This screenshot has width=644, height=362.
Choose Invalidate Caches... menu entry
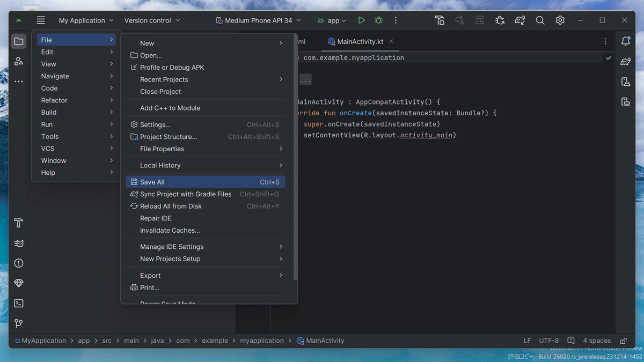tap(206, 230)
